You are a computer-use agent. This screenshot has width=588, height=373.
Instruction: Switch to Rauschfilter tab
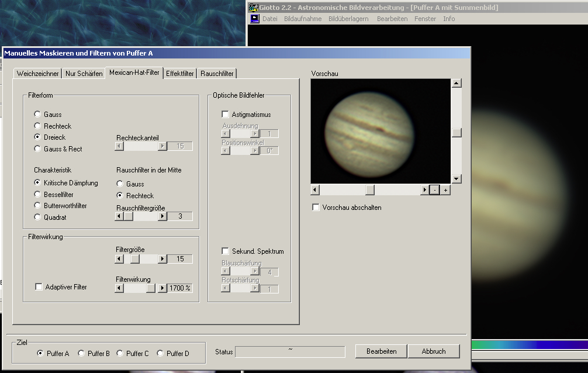pos(217,74)
